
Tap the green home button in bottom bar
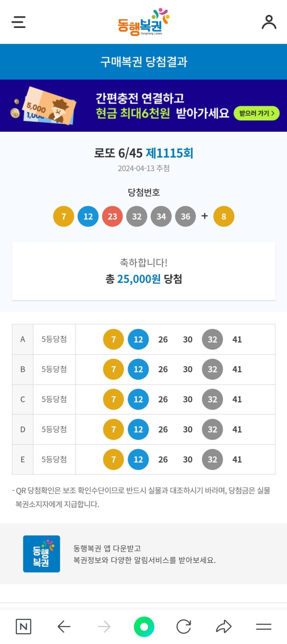tap(143, 627)
